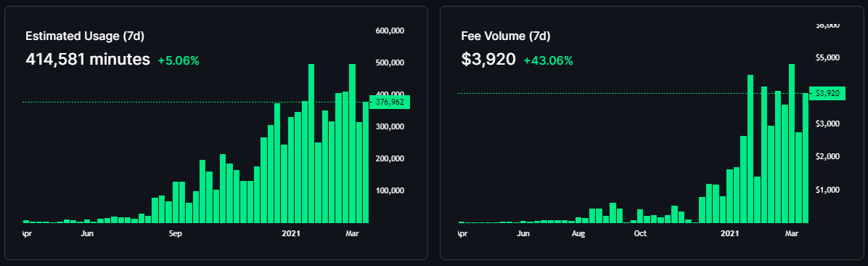This screenshot has height=266, width=868.
Task: Click "Mar" on the Fee Volume x-axis
Action: tap(792, 233)
